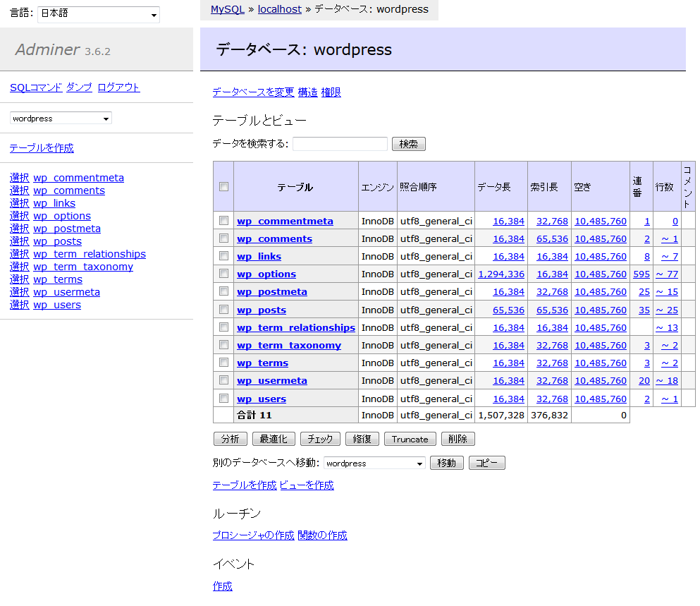Click the localhost breadcrumb link
This screenshot has height=606, width=700.
(279, 9)
